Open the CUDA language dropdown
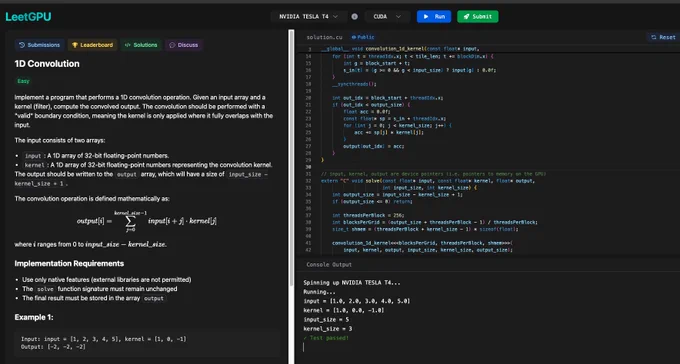The height and width of the screenshot is (364, 680). [x=387, y=16]
